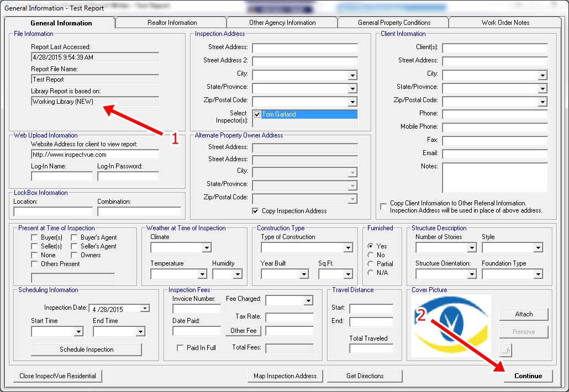
Task: Click the Map Inspection Address button
Action: (285, 376)
